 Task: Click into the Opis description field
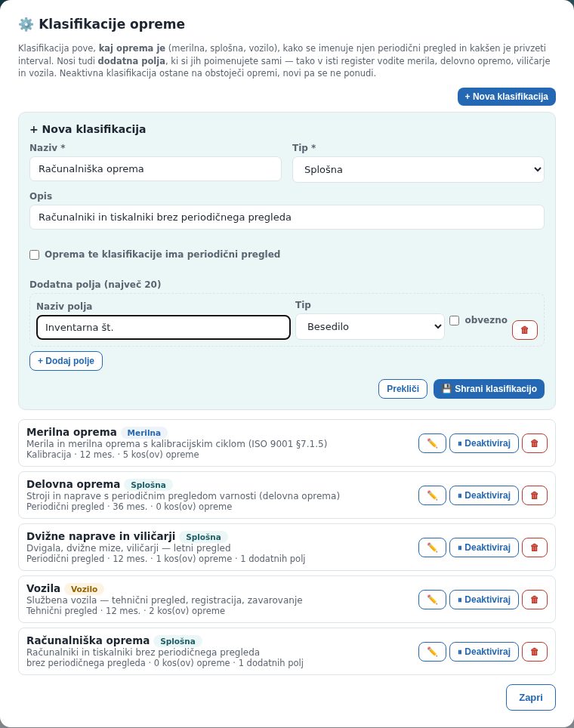pyautogui.click(x=286, y=217)
